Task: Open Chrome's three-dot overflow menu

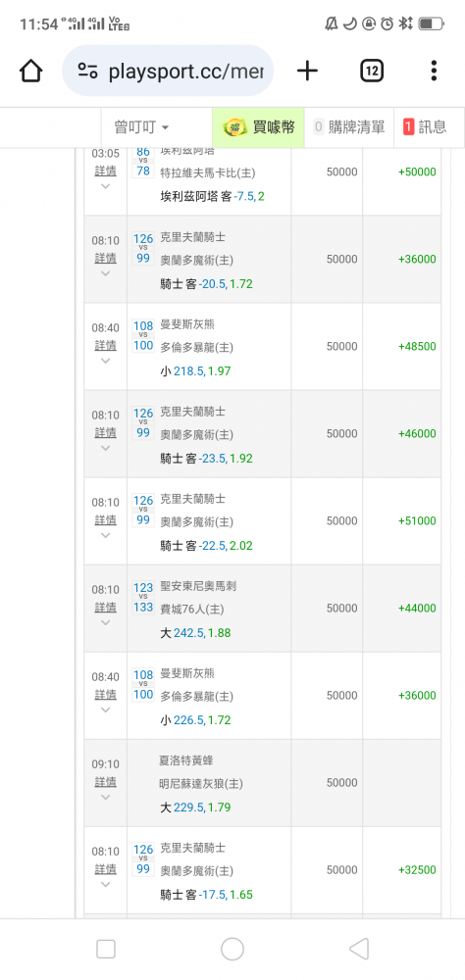Action: [433, 71]
